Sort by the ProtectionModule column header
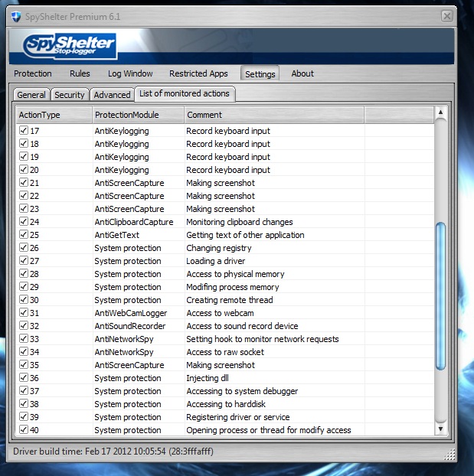This screenshot has width=474, height=476. tap(139, 115)
